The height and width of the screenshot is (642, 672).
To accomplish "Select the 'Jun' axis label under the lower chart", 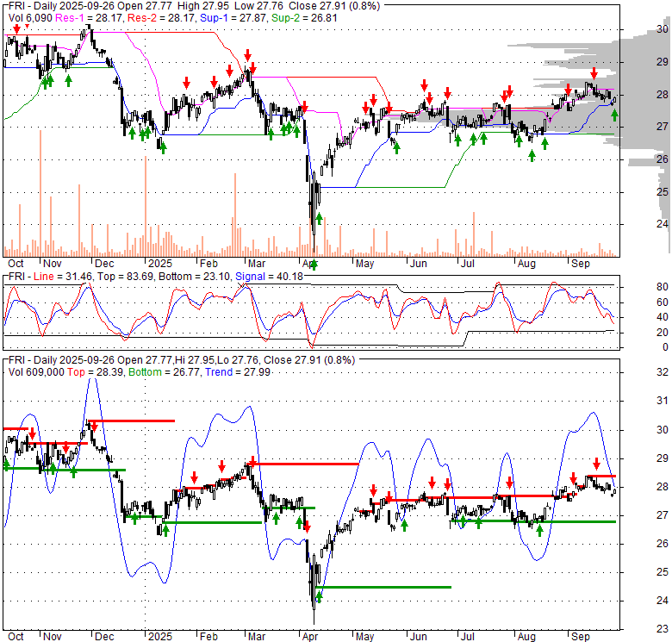I will click(x=419, y=637).
